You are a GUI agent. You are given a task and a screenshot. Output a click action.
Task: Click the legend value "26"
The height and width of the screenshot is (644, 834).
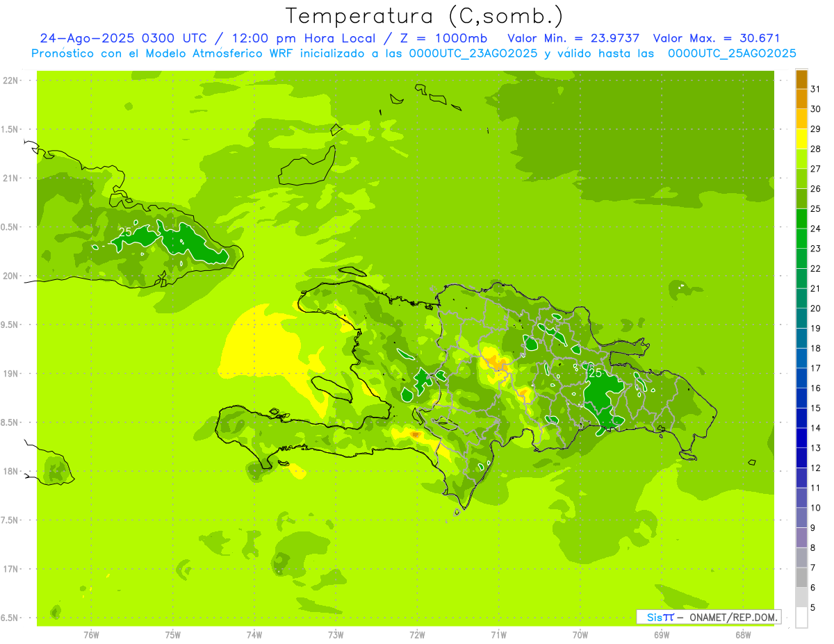click(816, 188)
